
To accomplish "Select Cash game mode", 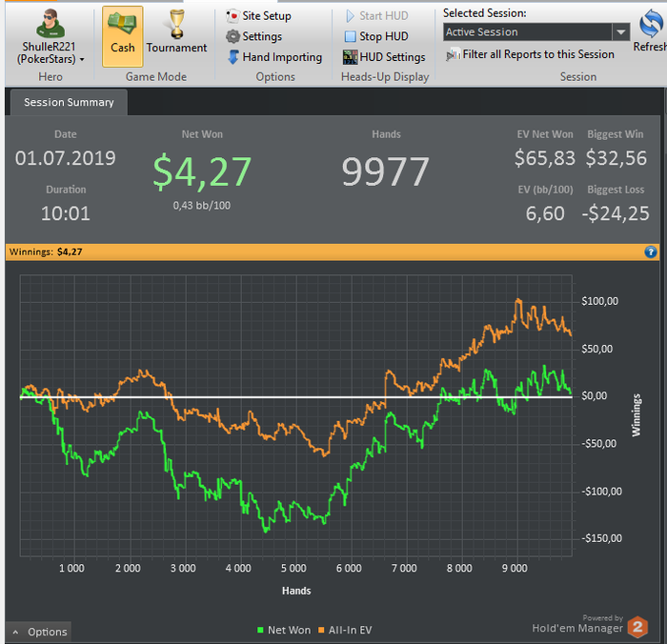I will pos(123,36).
